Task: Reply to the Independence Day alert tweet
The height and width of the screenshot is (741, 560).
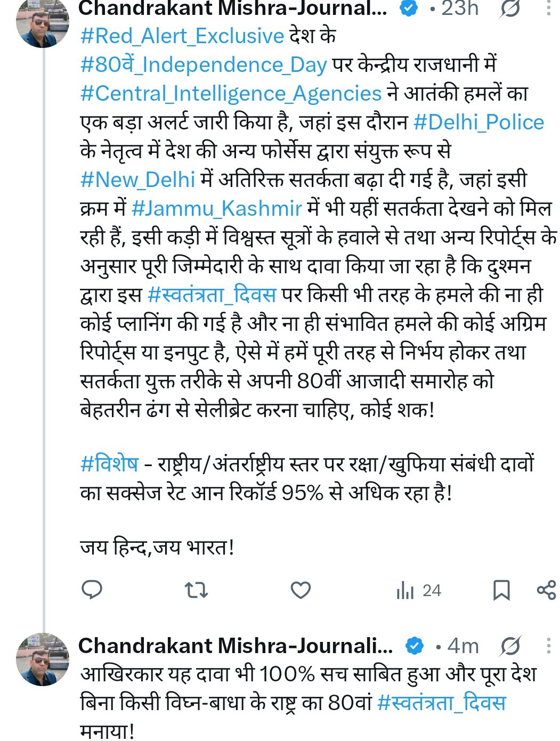Action: point(92,590)
